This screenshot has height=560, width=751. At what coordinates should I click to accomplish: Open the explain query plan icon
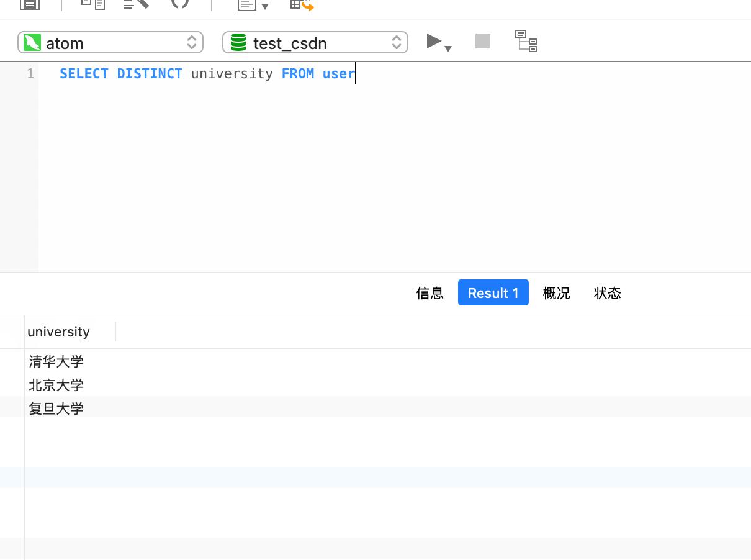(x=526, y=41)
